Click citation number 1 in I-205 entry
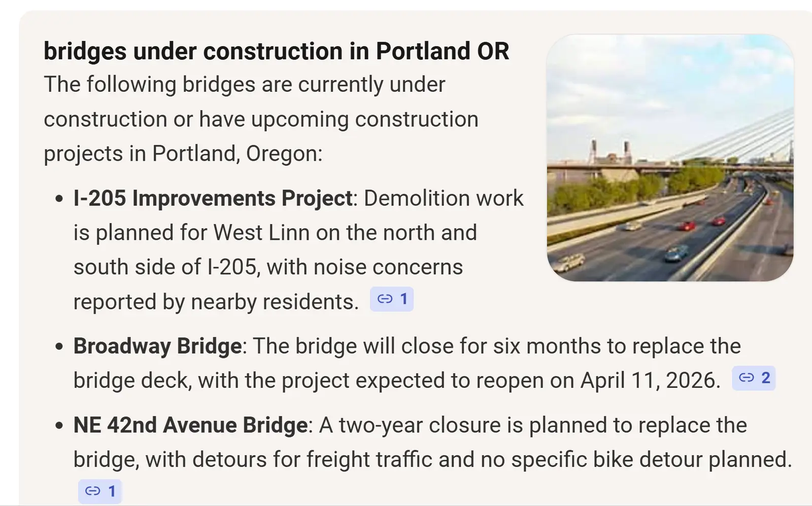Viewport: 812px width, 506px height. pos(404,299)
